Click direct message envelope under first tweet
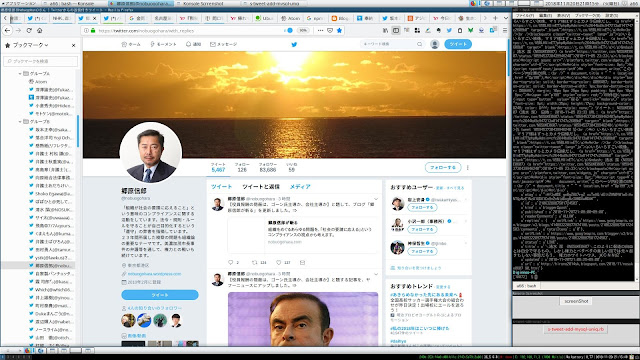Image resolution: width=640 pixels, height=360 pixels. (x=302, y=262)
